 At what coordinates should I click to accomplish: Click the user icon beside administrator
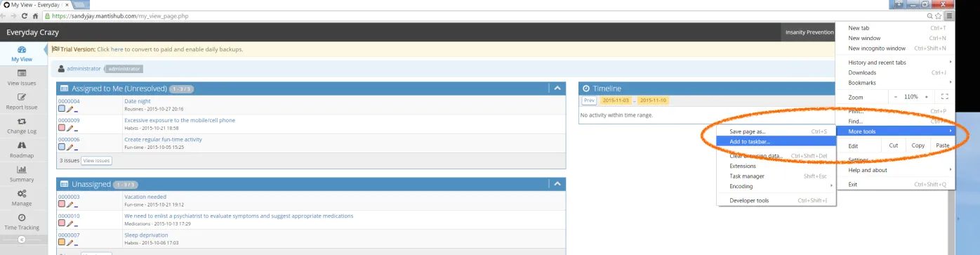(x=62, y=69)
